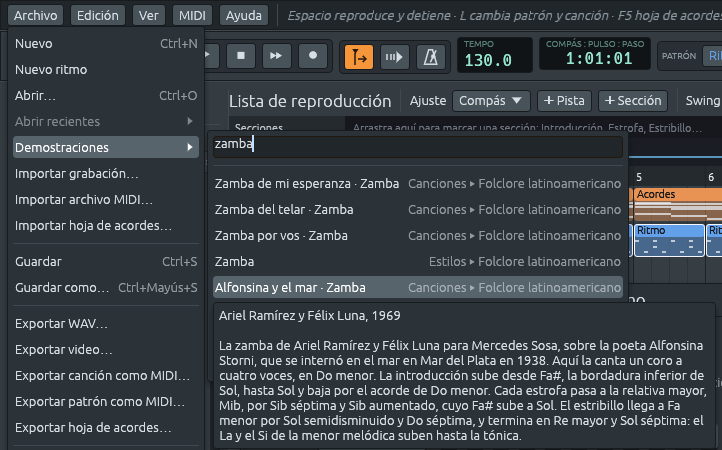Choose Exportar video… entry

[106, 349]
